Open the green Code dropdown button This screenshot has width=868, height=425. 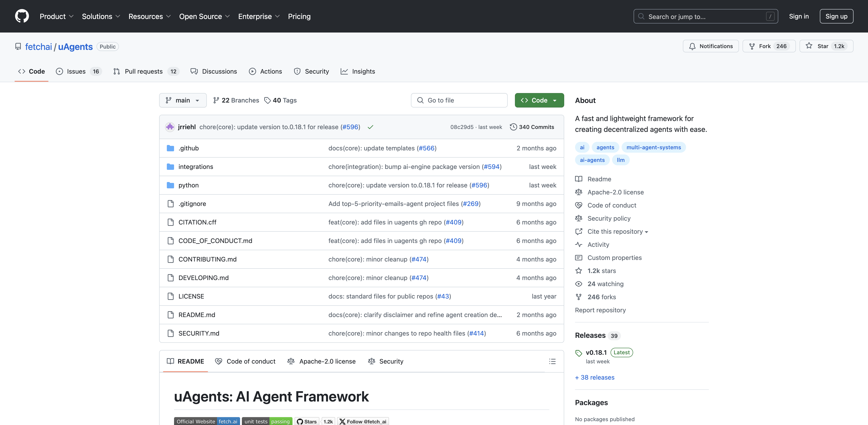(539, 100)
